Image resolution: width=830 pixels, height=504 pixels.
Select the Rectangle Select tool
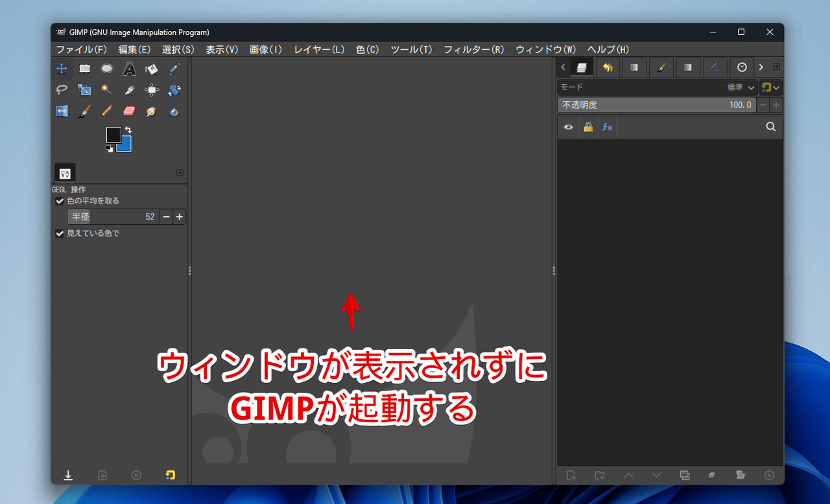pos(84,68)
